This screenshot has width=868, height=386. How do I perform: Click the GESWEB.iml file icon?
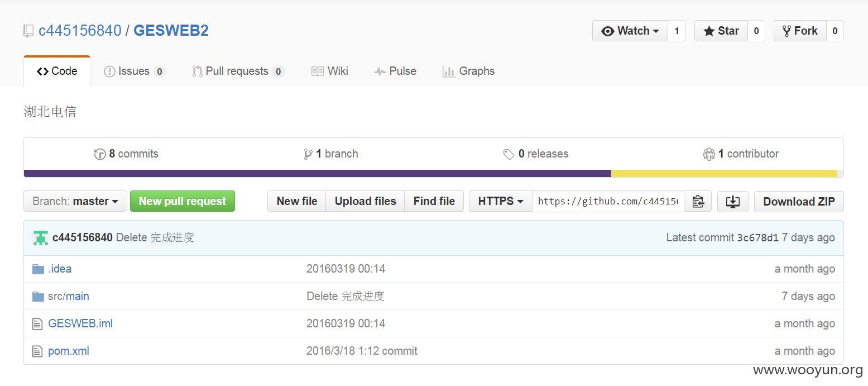click(37, 324)
